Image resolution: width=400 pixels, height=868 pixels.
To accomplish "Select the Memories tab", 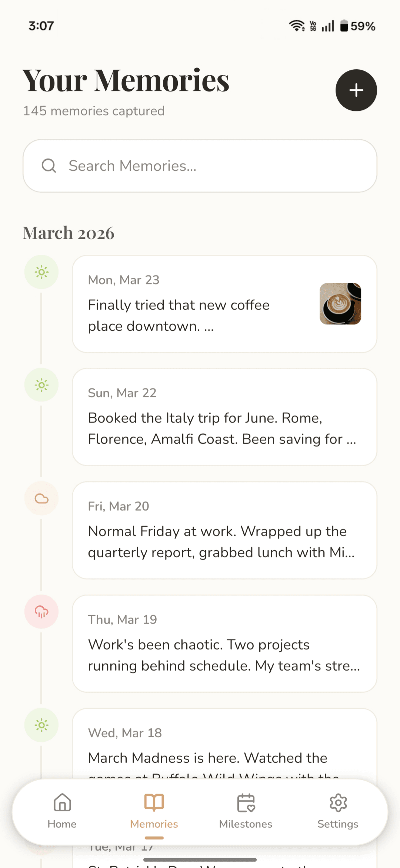I will click(x=154, y=811).
